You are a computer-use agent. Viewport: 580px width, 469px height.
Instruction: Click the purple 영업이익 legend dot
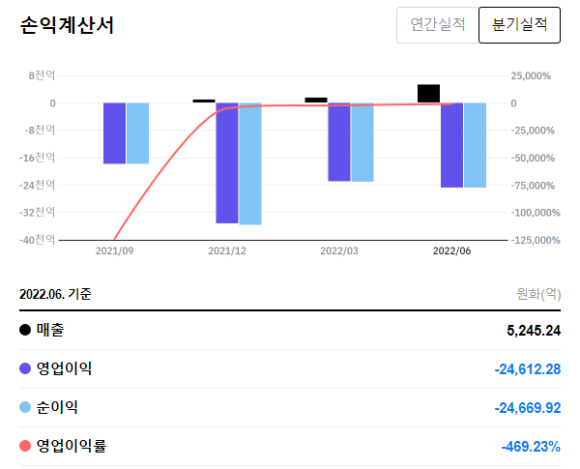(25, 369)
